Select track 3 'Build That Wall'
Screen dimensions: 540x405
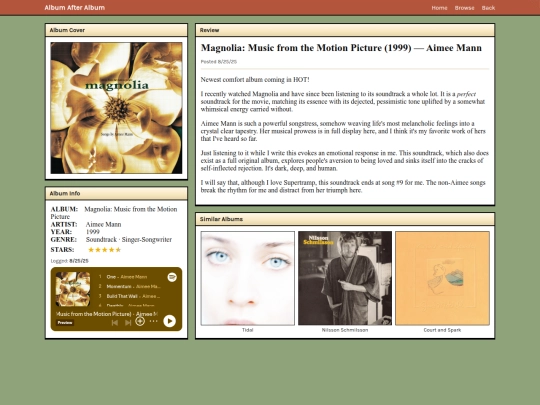click(x=128, y=296)
